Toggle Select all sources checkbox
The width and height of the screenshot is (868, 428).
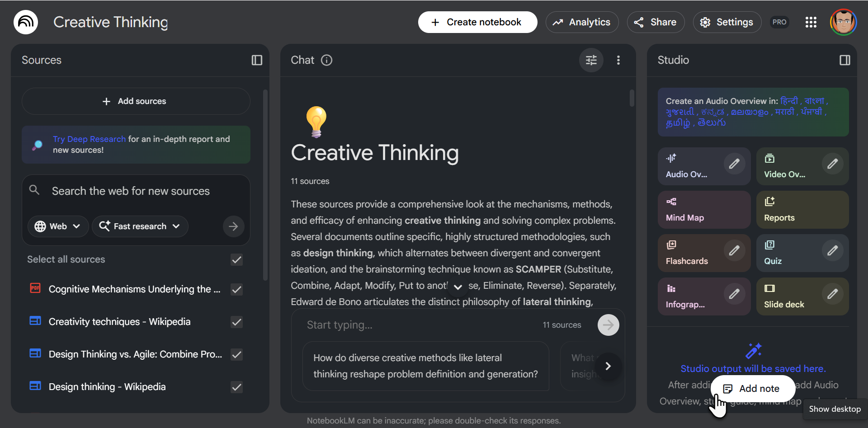coord(236,259)
